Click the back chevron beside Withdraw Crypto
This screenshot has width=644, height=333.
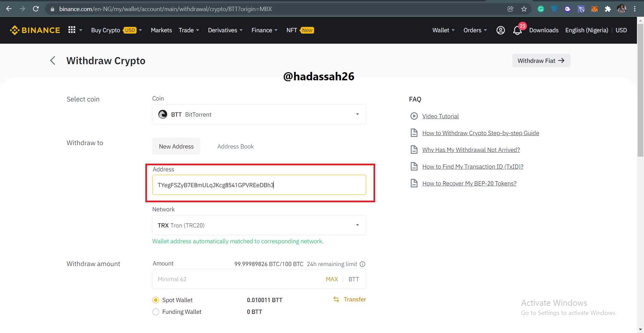point(53,60)
